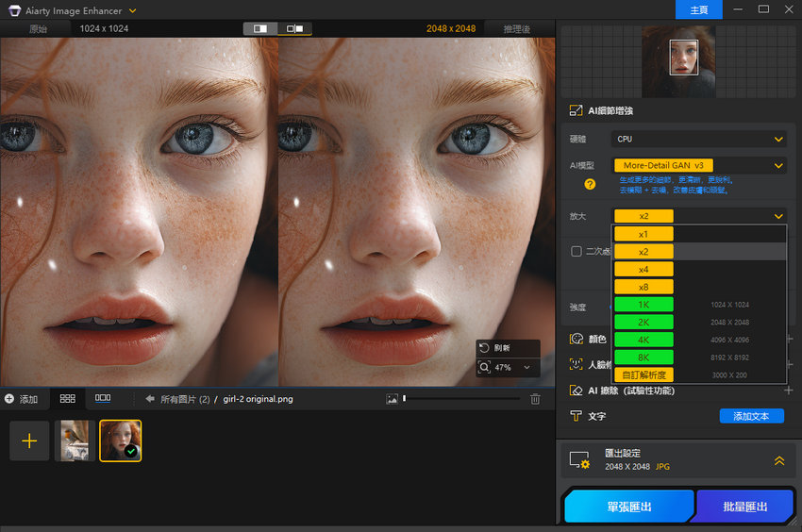Click the trash delete image icon

[535, 399]
